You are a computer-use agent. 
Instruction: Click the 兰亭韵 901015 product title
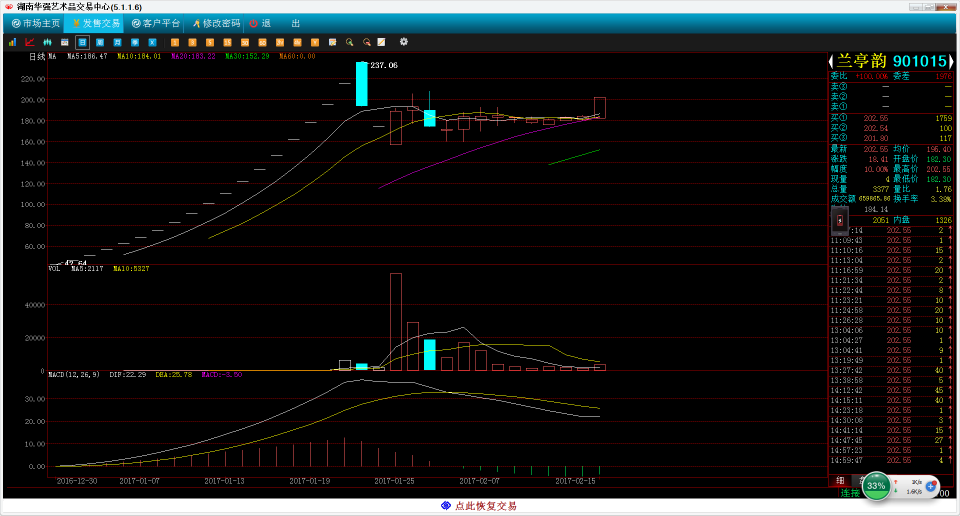(891, 61)
